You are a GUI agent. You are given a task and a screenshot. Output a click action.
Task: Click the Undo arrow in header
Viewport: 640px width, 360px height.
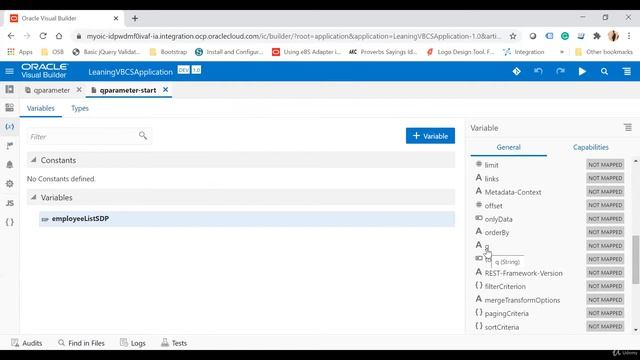pyautogui.click(x=538, y=71)
